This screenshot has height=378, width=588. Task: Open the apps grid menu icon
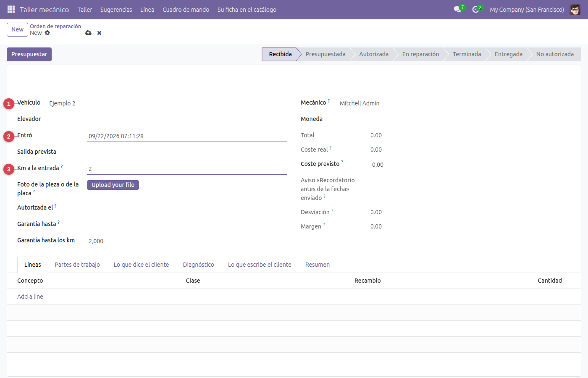tap(11, 9)
